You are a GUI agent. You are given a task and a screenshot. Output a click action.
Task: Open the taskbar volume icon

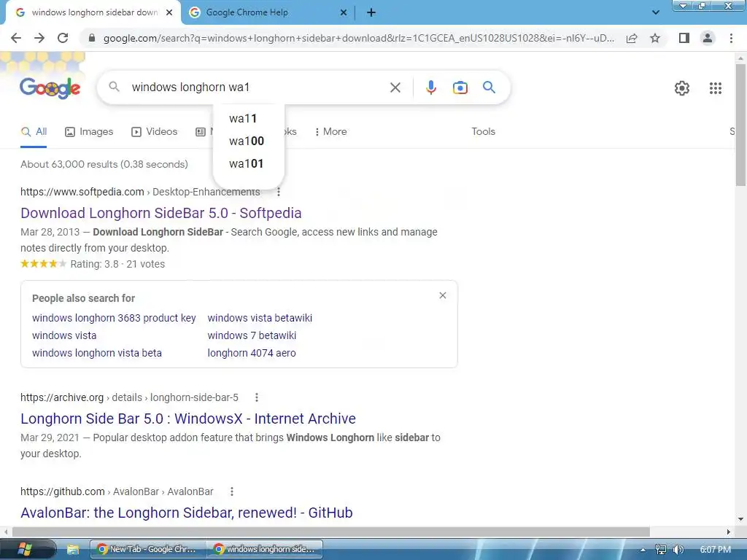[x=678, y=550]
